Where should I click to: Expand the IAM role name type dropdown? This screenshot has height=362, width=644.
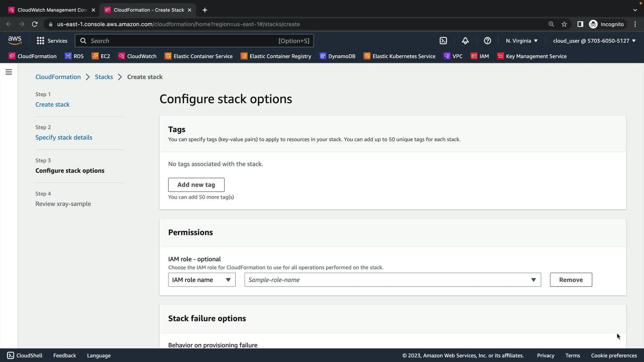(x=202, y=280)
